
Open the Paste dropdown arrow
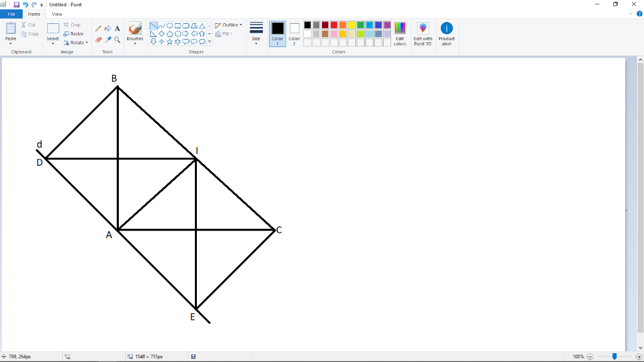(11, 43)
